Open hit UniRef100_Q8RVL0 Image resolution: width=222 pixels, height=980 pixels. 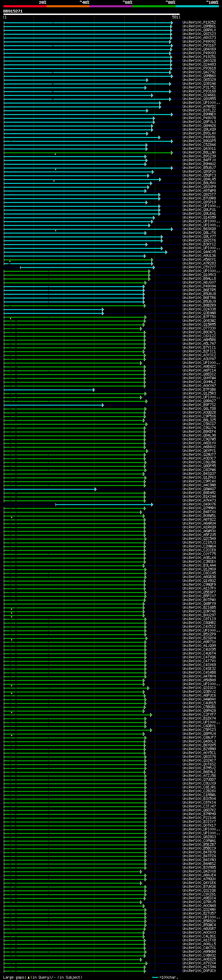[199, 30]
